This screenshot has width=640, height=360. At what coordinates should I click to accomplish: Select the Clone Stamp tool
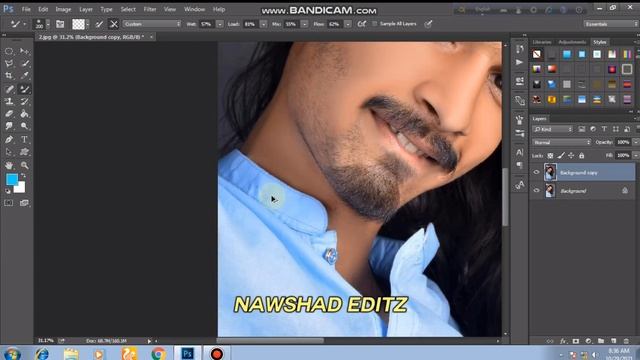[x=9, y=101]
